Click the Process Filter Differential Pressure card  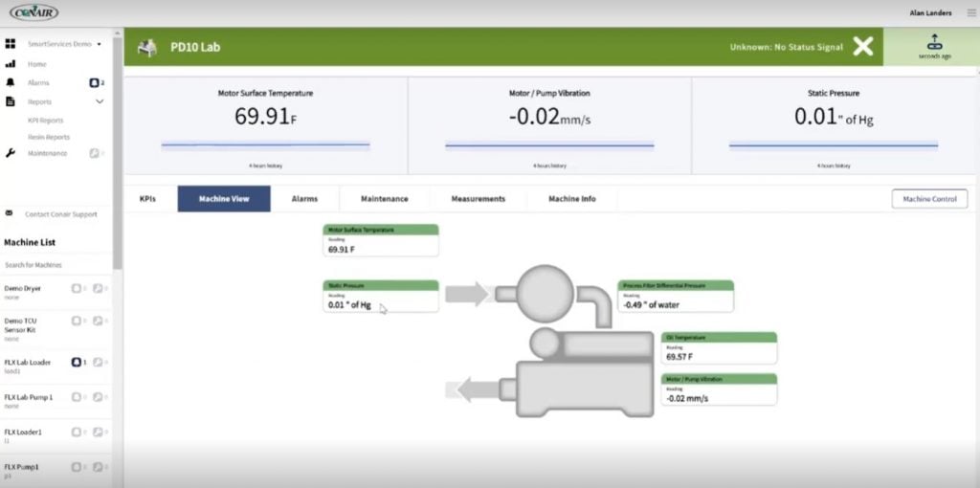click(x=676, y=297)
